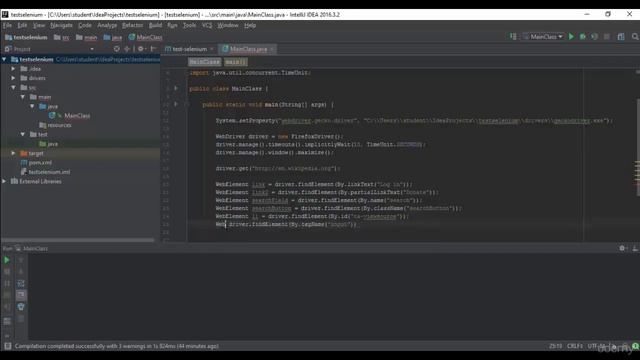This screenshot has width=640, height=360.
Task: Toggle scroll to end in the Run console
Action: (21, 295)
